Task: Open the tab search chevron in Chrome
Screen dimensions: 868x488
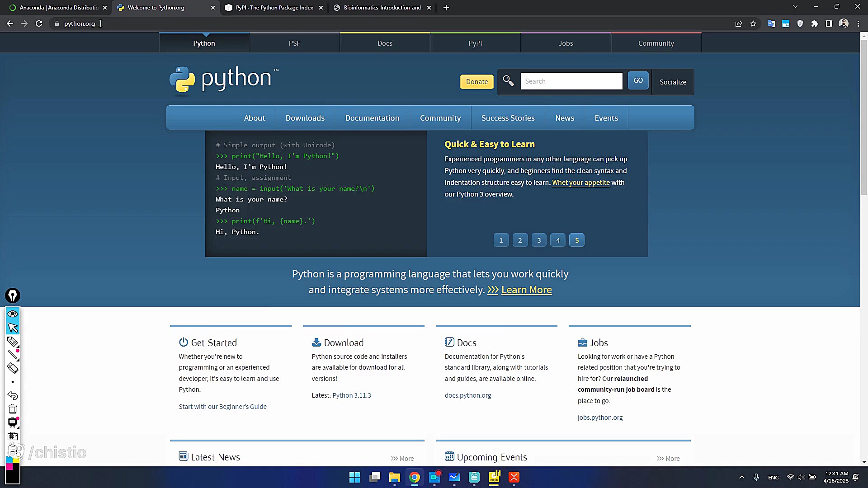Action: tap(795, 7)
